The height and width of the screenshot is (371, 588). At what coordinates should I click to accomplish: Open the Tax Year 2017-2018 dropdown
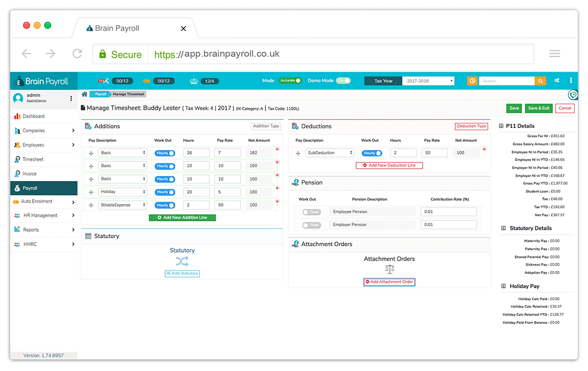coord(428,81)
